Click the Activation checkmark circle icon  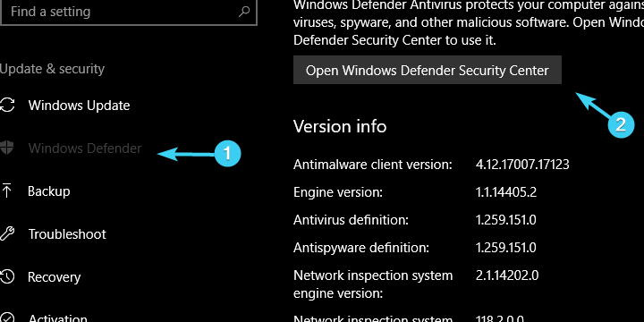pyautogui.click(x=7, y=318)
